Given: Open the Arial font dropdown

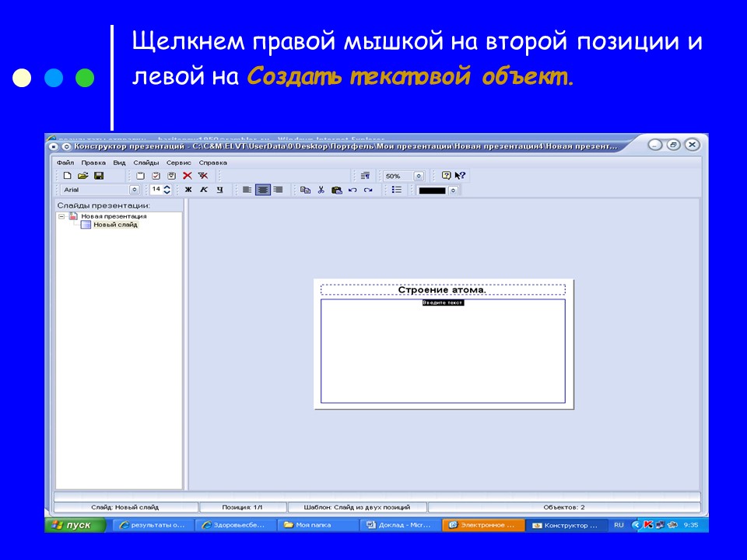Looking at the screenshot, I should (x=132, y=190).
